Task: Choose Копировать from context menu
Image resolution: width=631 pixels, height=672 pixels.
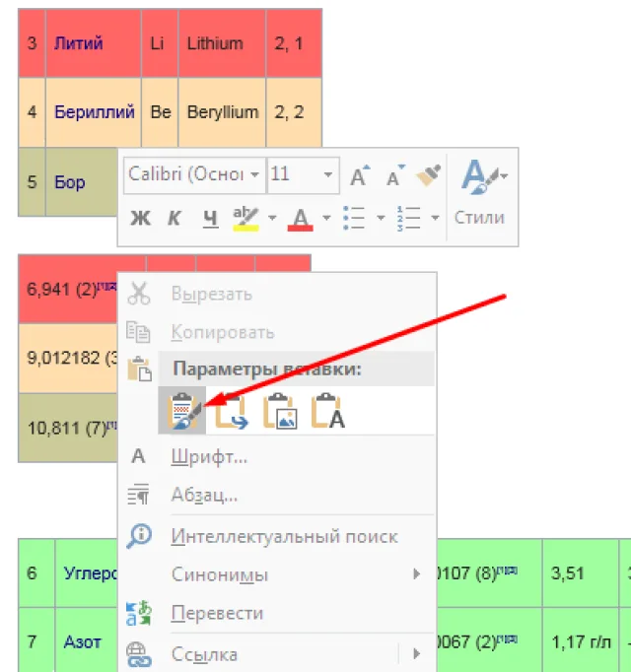Action: pos(277,332)
